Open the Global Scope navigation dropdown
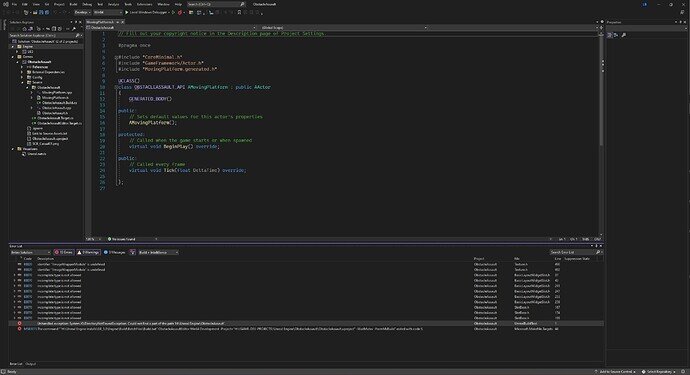 tap(344, 27)
